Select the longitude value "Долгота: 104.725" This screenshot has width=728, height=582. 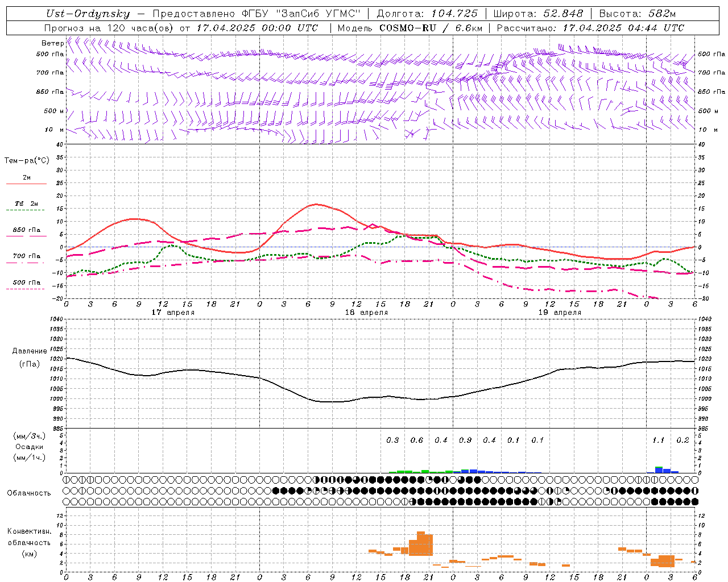point(427,14)
